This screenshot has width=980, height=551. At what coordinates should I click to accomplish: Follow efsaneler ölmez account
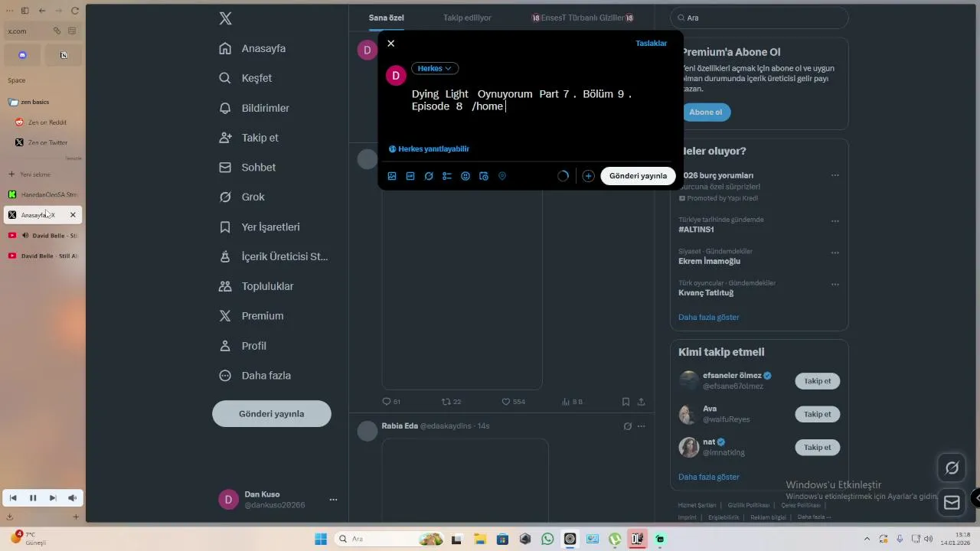tap(817, 381)
